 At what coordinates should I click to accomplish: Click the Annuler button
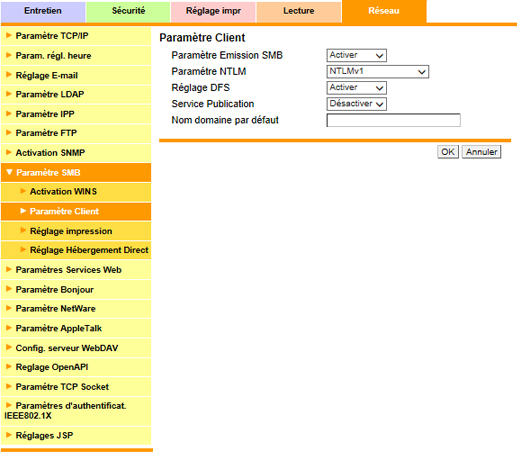(481, 152)
